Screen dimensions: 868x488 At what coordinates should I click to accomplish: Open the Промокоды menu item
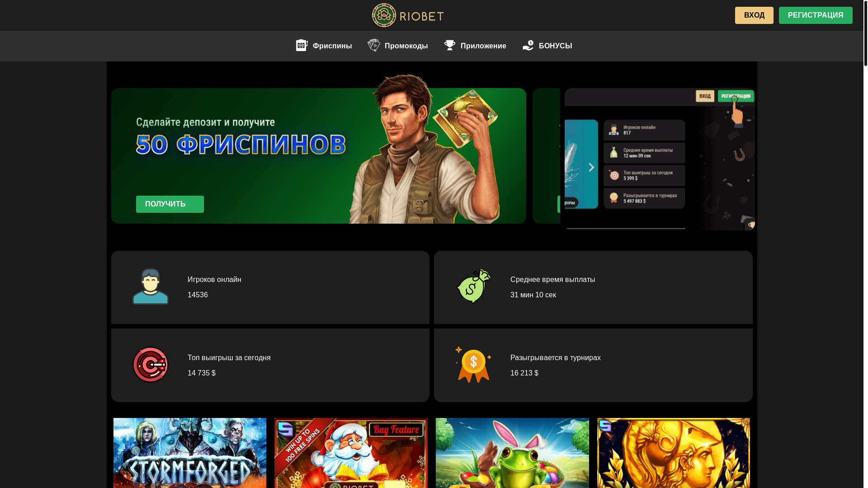[x=398, y=46]
